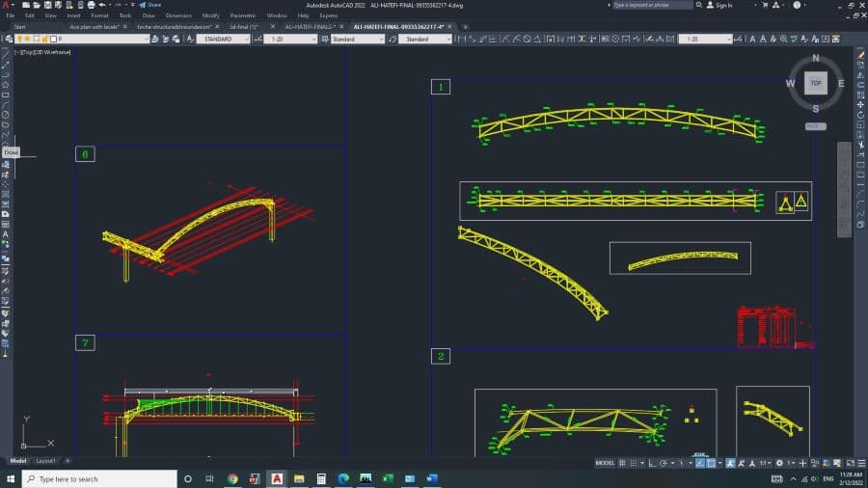Click the keyword search input field
The width and height of the screenshot is (868, 488).
coord(651,5)
